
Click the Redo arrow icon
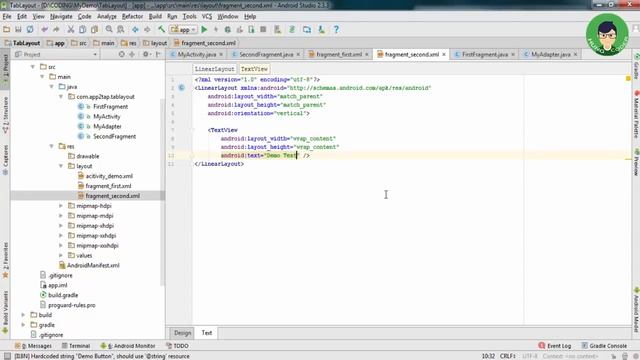click(56, 29)
